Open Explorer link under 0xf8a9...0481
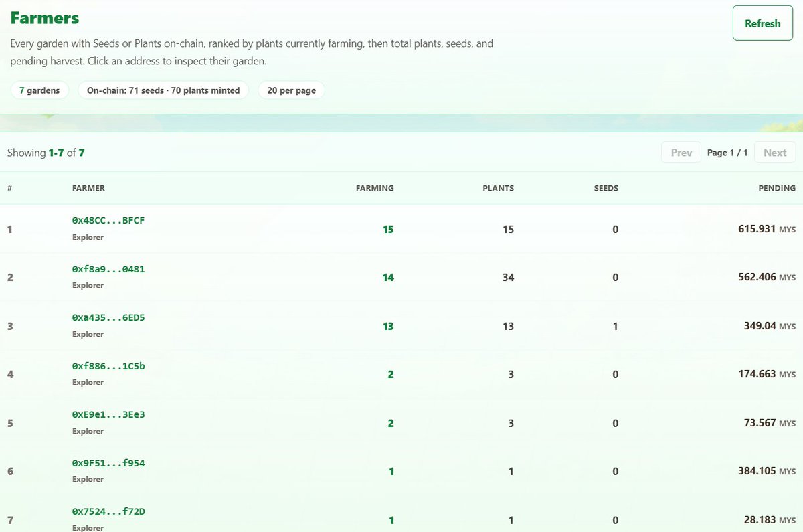 [88, 285]
